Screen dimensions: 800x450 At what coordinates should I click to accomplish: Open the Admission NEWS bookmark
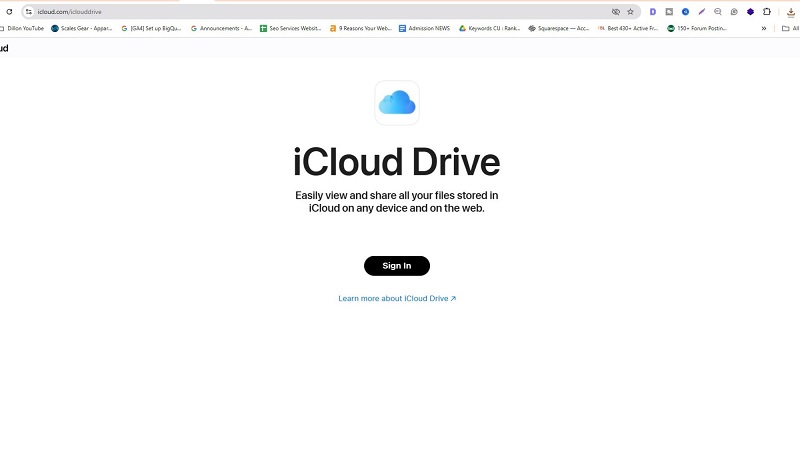425,28
